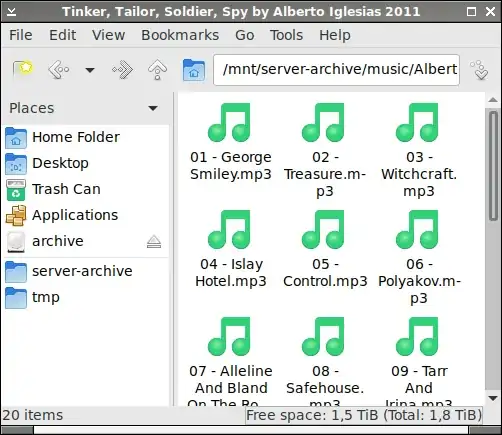Maximize the file manager window
Viewport: 502px width, 435px height.
click(x=471, y=12)
